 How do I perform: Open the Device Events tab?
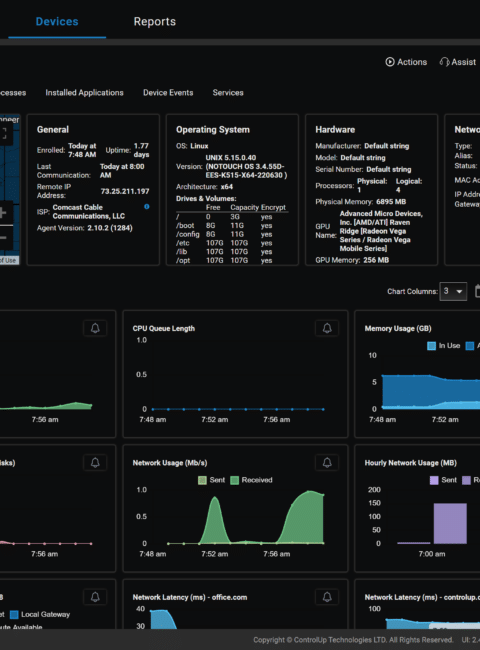tap(168, 92)
